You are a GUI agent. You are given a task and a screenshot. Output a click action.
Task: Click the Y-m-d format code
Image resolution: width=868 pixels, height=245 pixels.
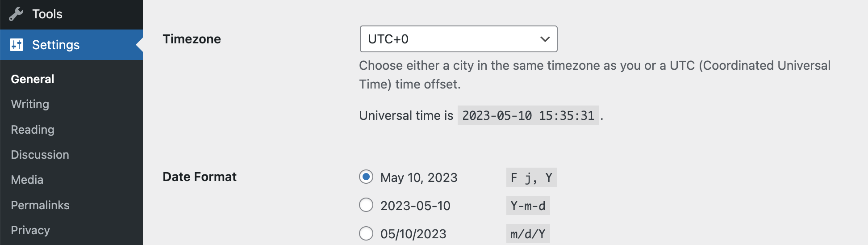click(528, 206)
